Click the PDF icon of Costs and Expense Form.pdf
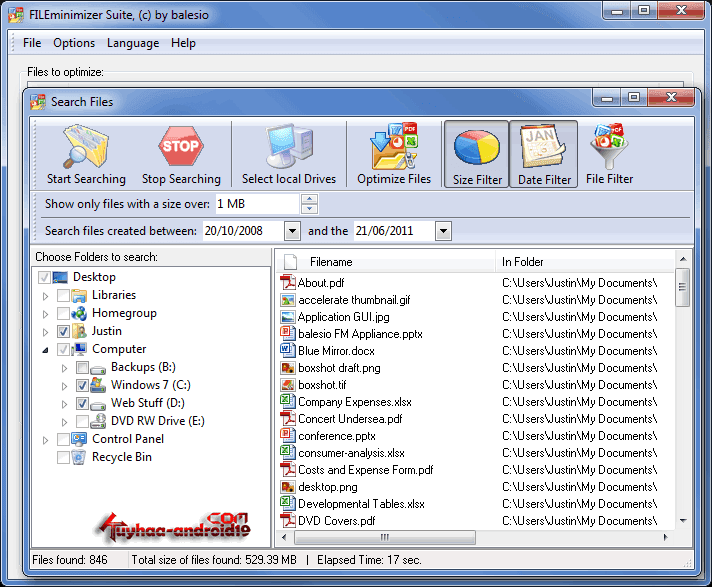The height and width of the screenshot is (587, 712). click(287, 469)
